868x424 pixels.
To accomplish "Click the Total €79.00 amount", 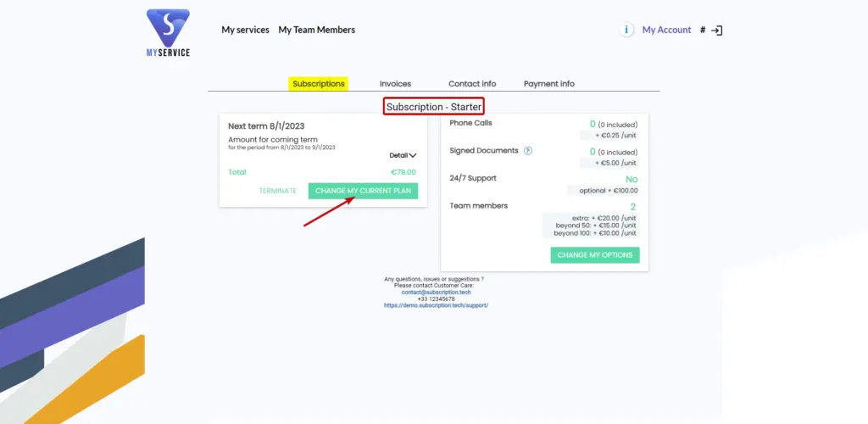I will 403,172.
